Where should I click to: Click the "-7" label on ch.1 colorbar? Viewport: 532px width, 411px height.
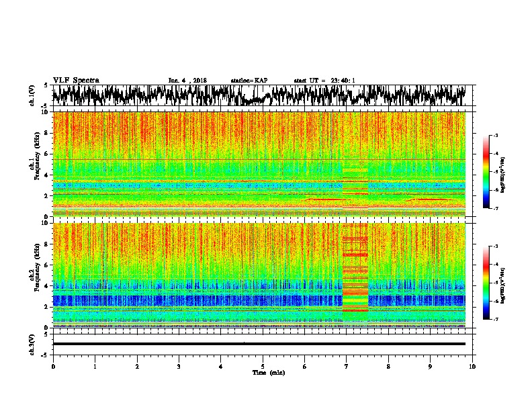click(495, 209)
